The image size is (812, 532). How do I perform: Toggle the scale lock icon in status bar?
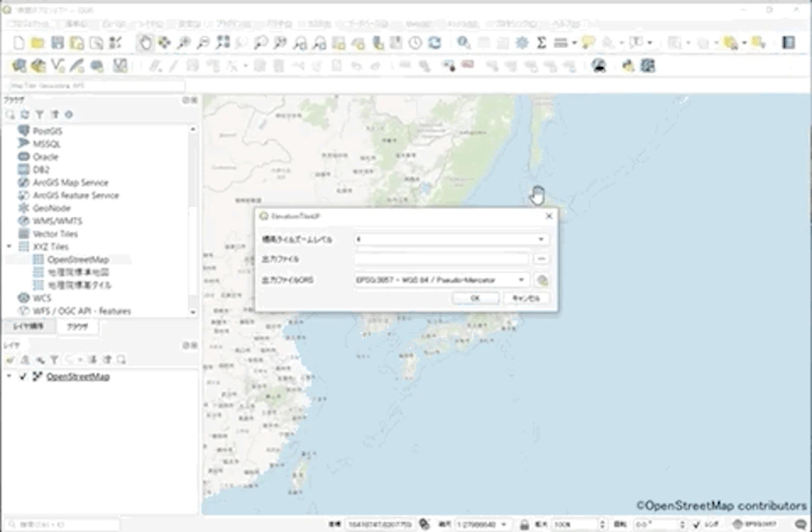524,524
